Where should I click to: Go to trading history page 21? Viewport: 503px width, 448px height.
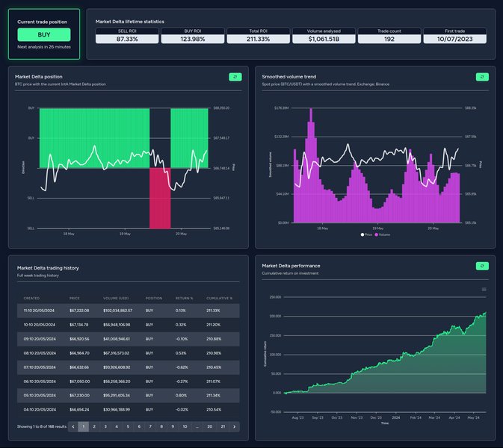[223, 426]
